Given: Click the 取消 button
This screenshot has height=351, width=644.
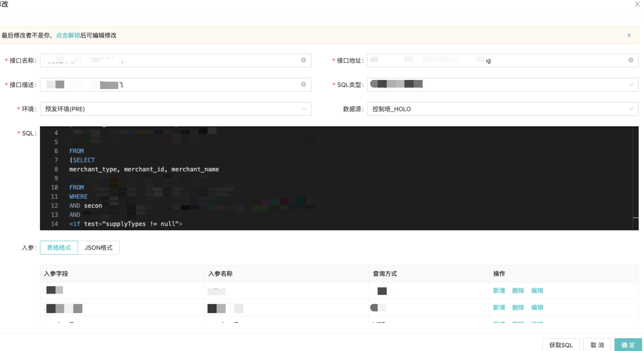Looking at the screenshot, I should coord(597,345).
